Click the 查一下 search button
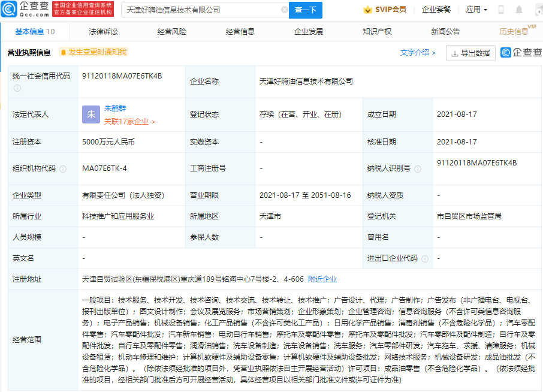 (306, 10)
